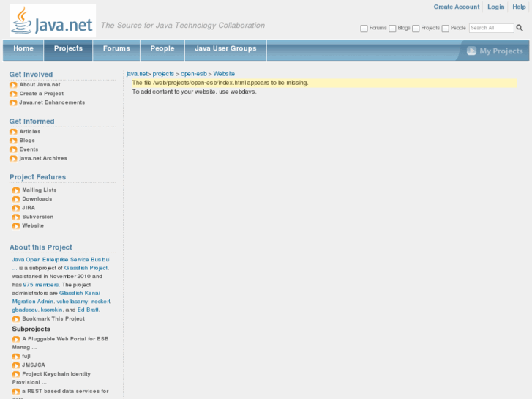Viewport: 532px width, 399px height.
Task: Open the Forums tab
Action: coord(116,51)
